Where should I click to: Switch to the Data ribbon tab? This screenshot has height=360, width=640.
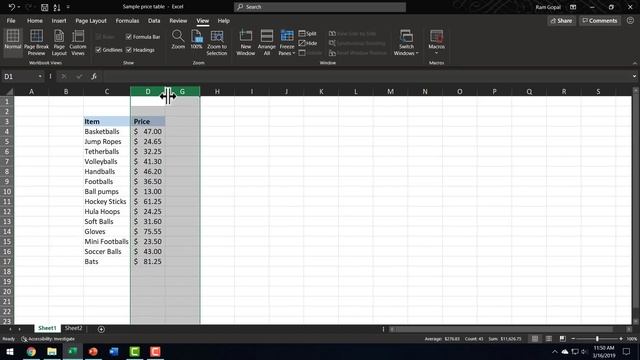154,21
